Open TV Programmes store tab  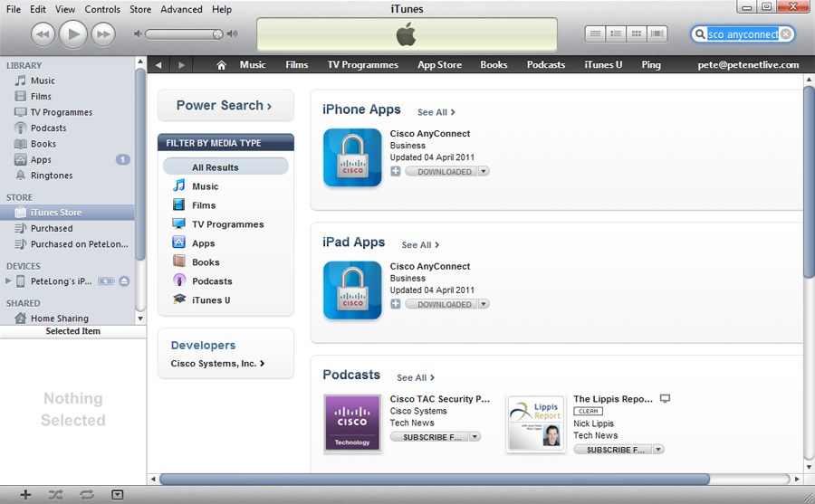click(x=363, y=65)
